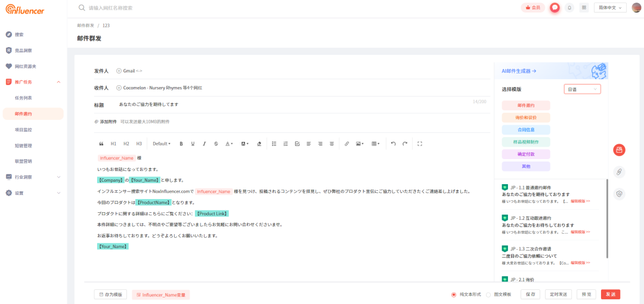Screen dimensions: 644x304
Task: Select the 邮件邀约 template category tag
Action: click(x=526, y=106)
